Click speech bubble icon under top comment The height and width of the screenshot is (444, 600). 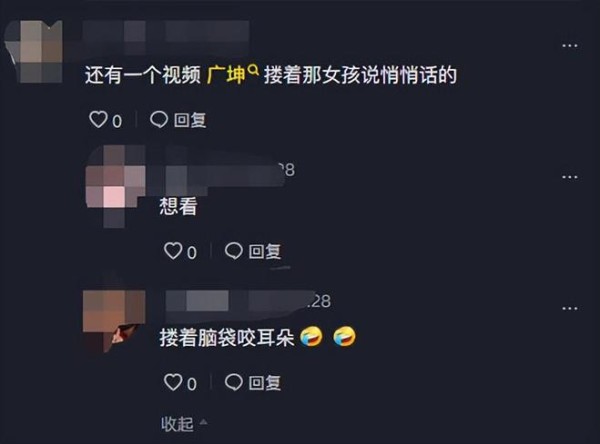[159, 119]
